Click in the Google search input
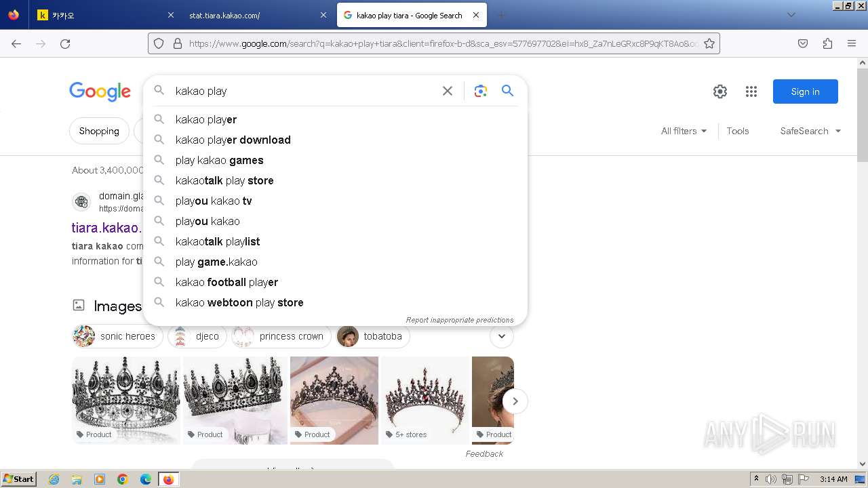Viewport: 868px width, 488px height. tap(305, 91)
